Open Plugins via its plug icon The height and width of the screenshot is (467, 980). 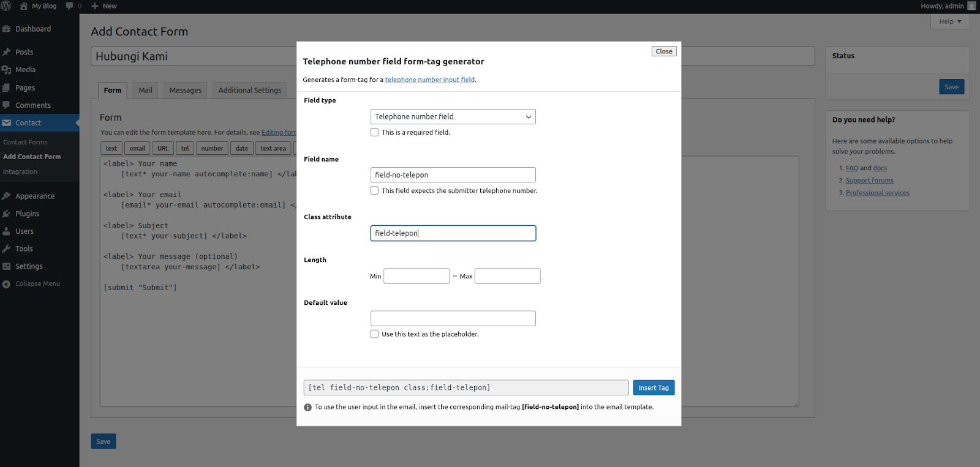pyautogui.click(x=7, y=214)
